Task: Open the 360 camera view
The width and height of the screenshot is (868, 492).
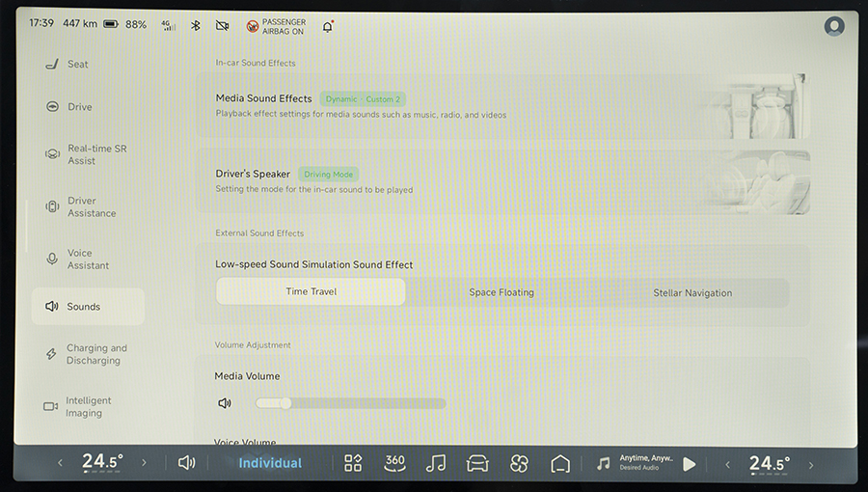Action: pyautogui.click(x=394, y=463)
